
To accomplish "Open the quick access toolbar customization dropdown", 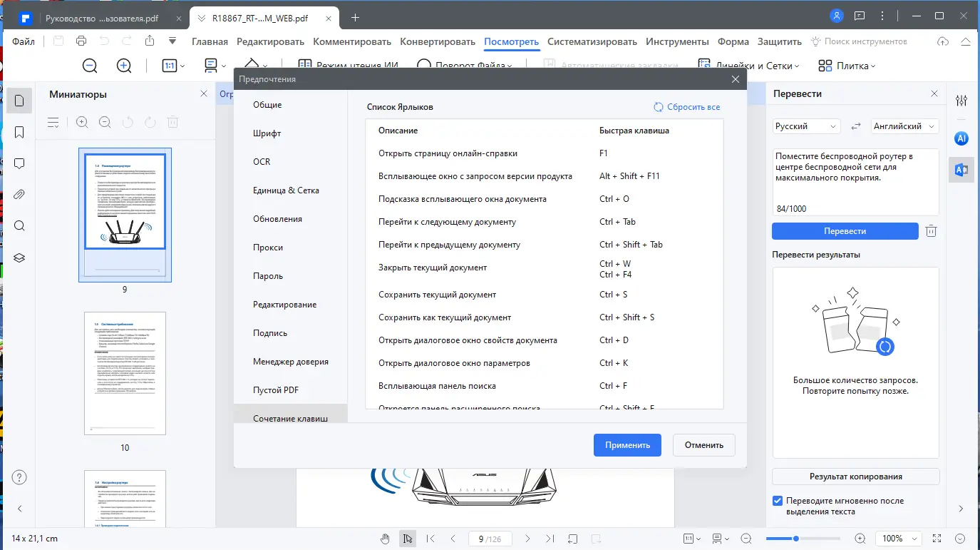I will tap(172, 41).
